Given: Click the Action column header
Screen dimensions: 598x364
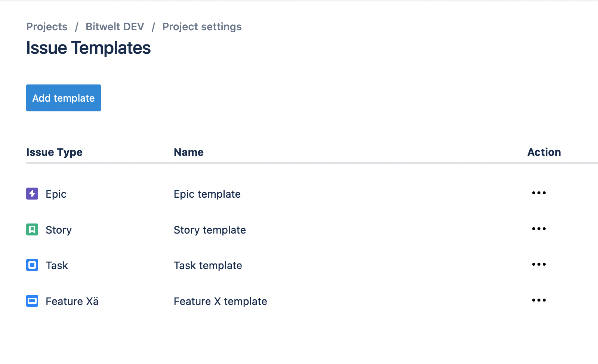Looking at the screenshot, I should pyautogui.click(x=544, y=152).
